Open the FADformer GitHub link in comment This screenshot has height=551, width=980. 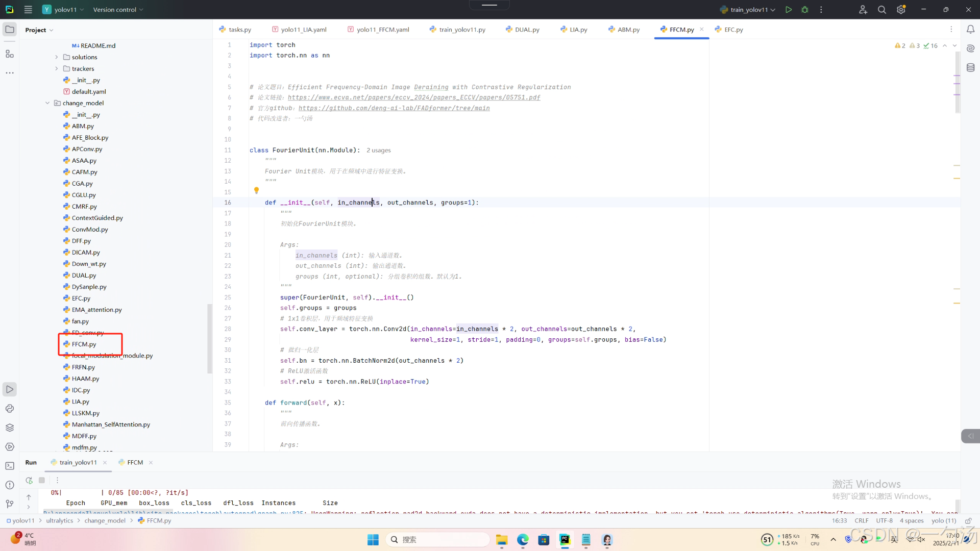coord(394,108)
